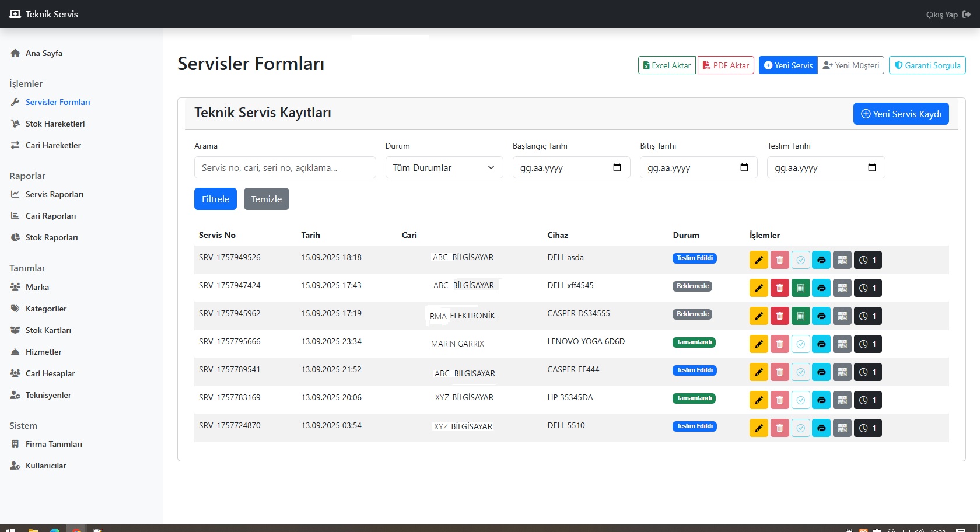The width and height of the screenshot is (980, 532).
Task: Delete service SRV-1757947424 using trash icon
Action: (779, 288)
